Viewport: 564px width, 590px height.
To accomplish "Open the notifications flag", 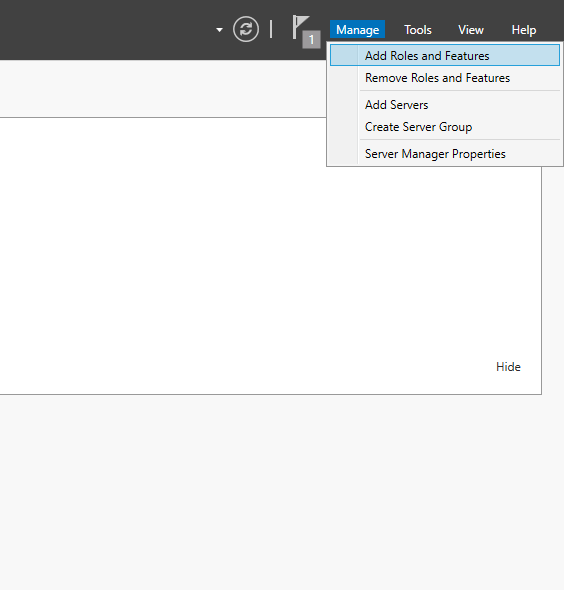I will point(300,26).
